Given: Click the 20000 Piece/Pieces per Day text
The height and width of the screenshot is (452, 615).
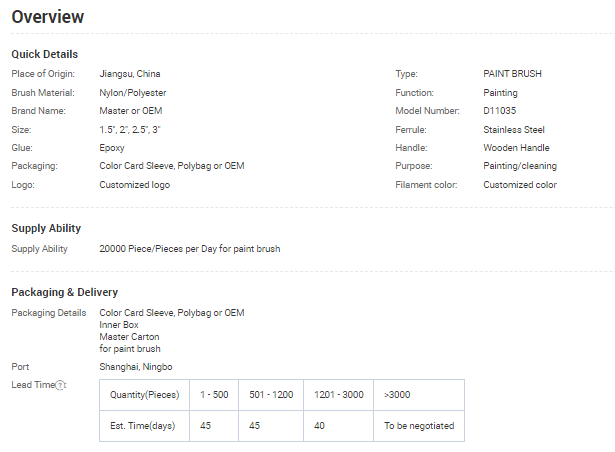Looking at the screenshot, I should click(x=190, y=248).
